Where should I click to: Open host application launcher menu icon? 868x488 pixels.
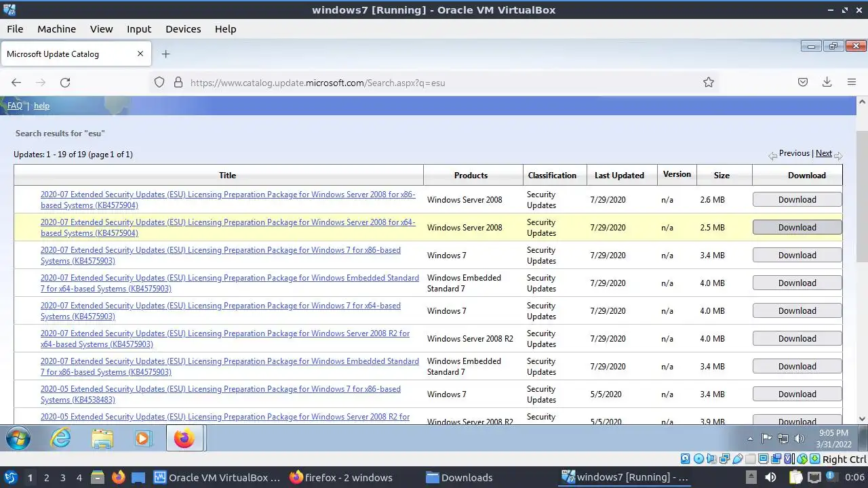[x=11, y=477]
